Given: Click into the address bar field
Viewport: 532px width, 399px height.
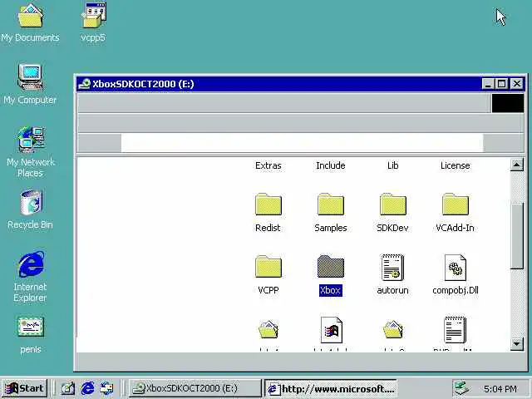Looking at the screenshot, I should [302, 142].
